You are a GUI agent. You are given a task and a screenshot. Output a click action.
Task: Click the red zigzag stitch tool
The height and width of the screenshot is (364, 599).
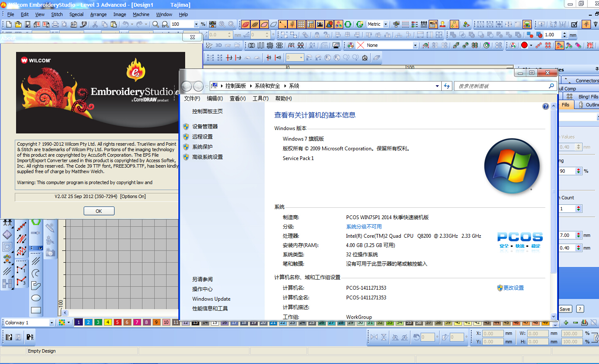21,251
